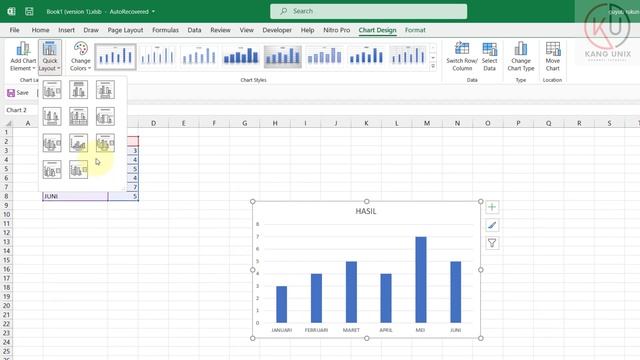This screenshot has height=360, width=640.
Task: Select the MARET axis label
Action: point(351,330)
